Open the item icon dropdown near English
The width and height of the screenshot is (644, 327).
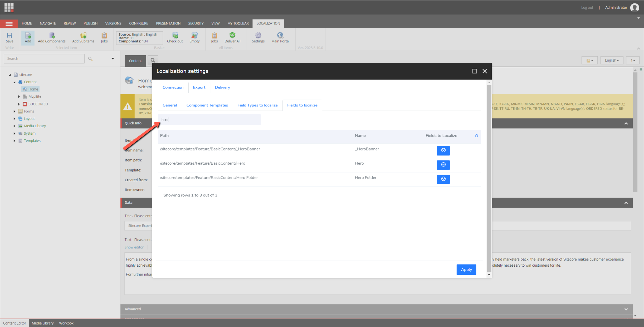pyautogui.click(x=590, y=60)
